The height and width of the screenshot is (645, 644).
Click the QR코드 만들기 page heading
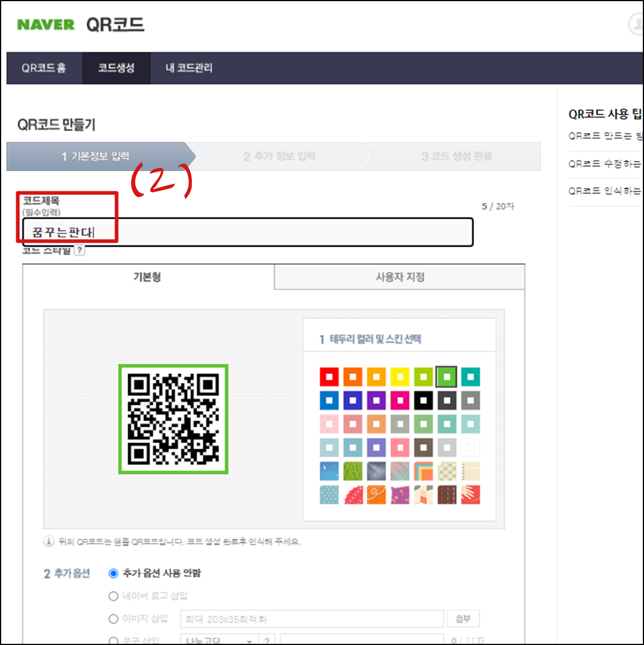click(56, 125)
